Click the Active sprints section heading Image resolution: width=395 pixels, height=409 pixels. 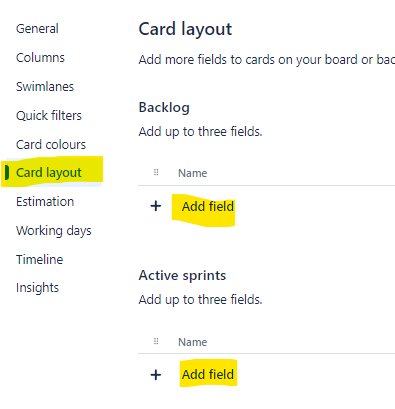coord(182,276)
